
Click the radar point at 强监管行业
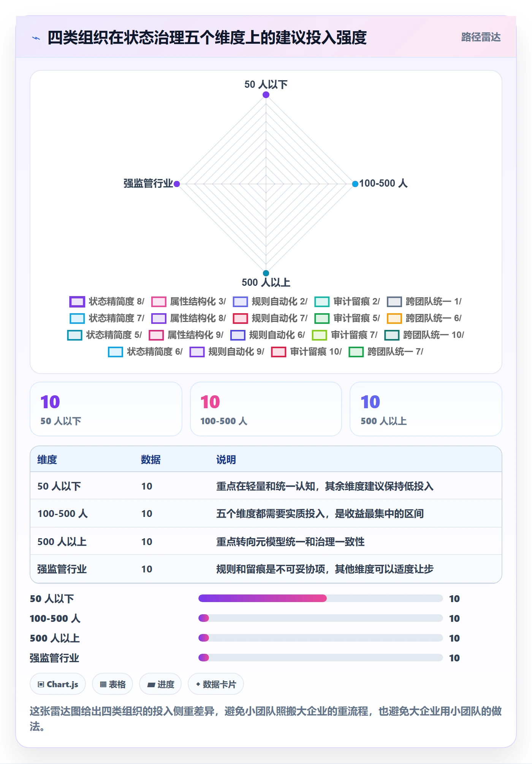point(177,184)
